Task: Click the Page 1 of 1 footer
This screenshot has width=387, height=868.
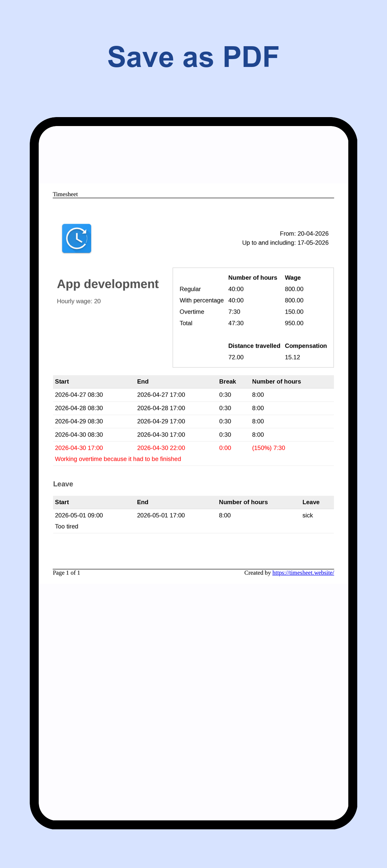Action: point(66,573)
